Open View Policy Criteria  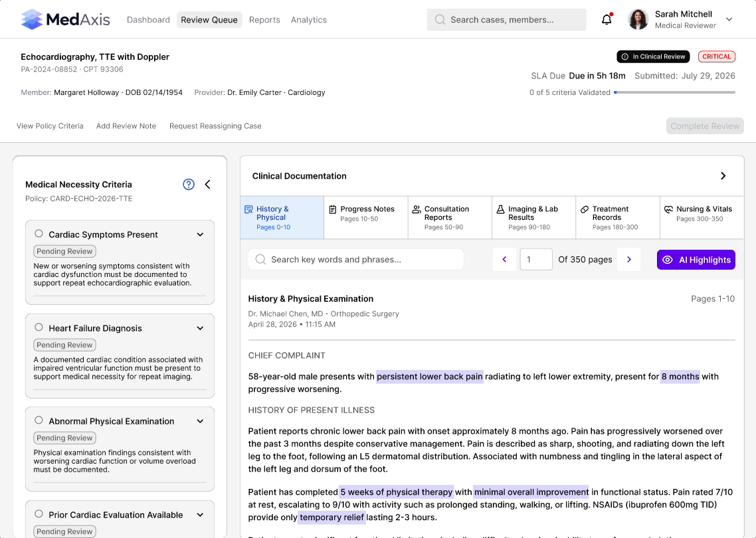pos(50,126)
